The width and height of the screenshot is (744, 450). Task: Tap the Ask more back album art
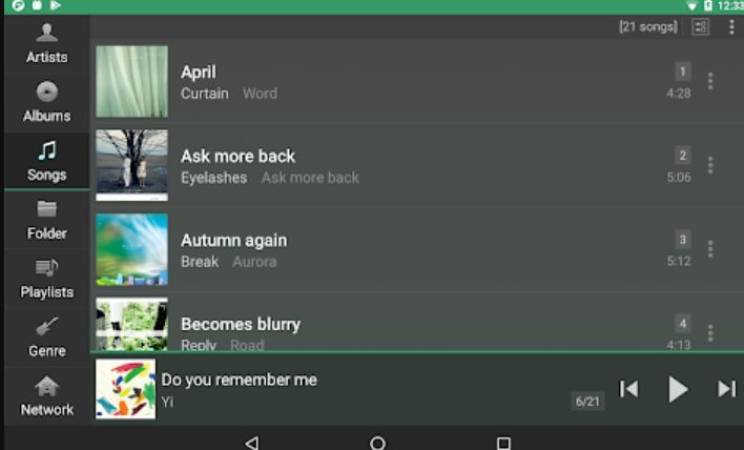coord(132,165)
